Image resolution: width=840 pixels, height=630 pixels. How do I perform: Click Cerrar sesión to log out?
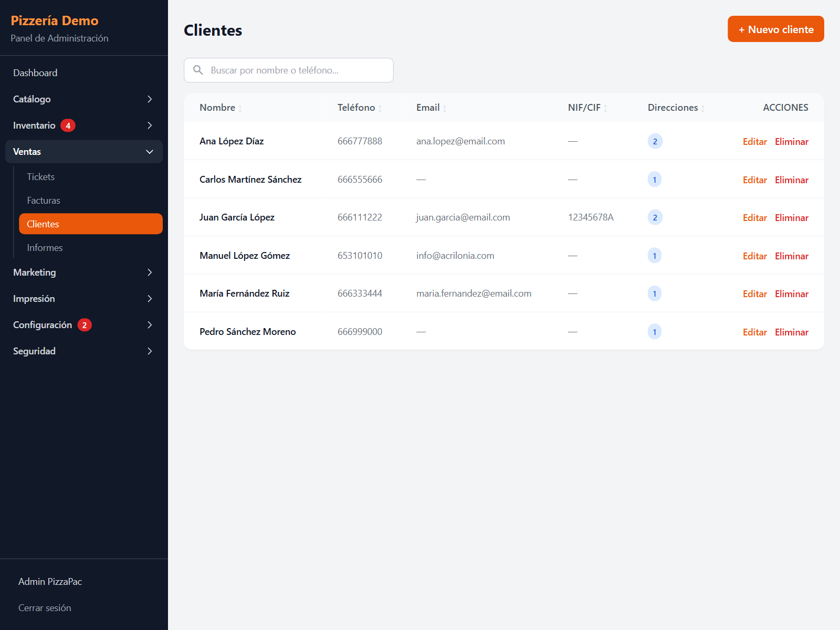45,608
